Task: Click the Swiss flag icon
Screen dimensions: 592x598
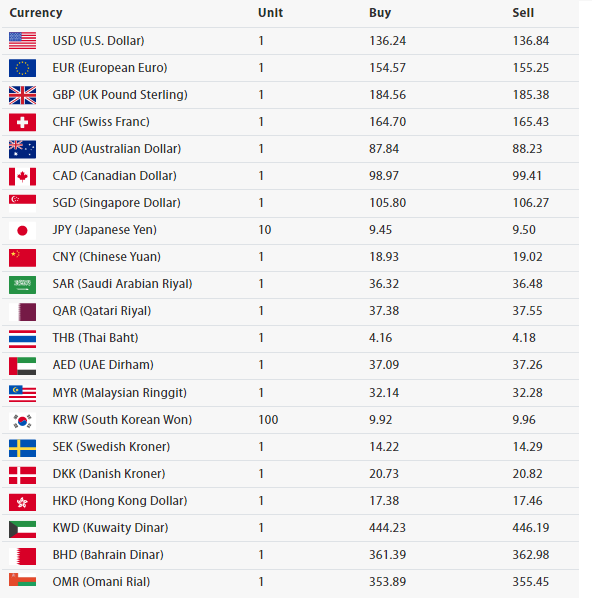Action: [x=23, y=122]
